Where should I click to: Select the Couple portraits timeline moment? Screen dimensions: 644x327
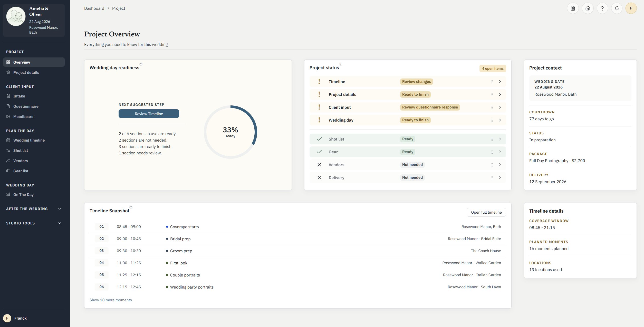(298, 275)
